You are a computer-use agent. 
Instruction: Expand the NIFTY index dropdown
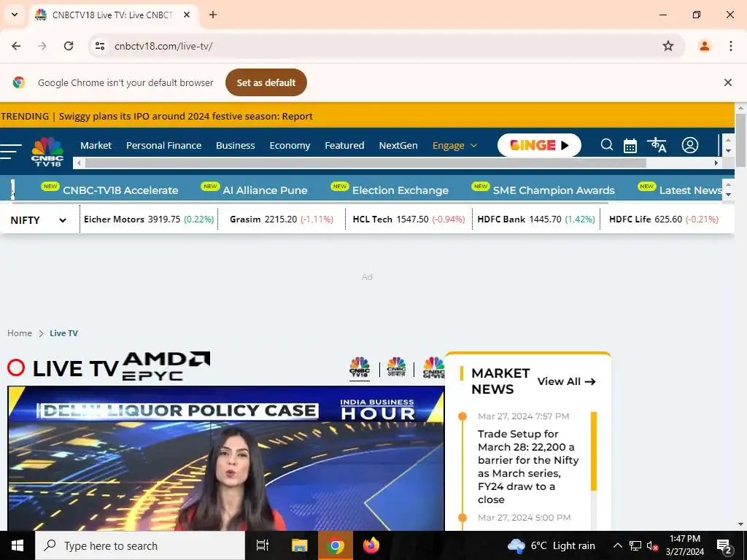coord(38,220)
